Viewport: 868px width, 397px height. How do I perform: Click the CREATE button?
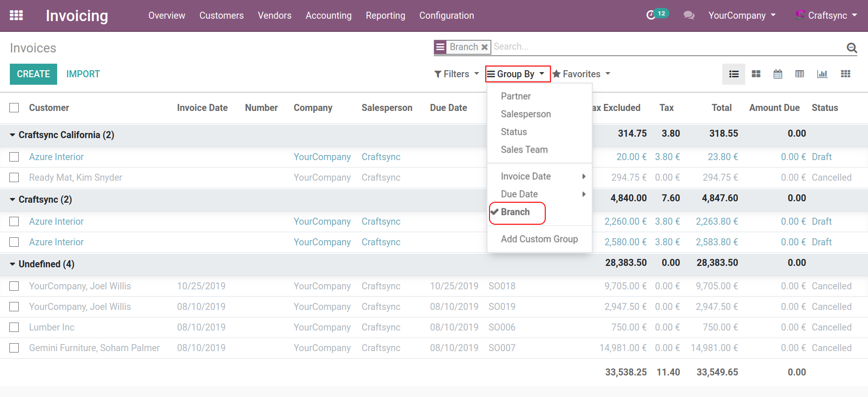[33, 74]
